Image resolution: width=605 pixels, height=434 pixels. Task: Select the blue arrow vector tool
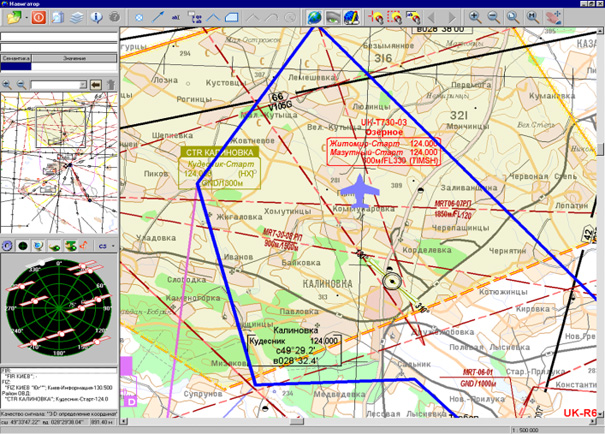coord(157,17)
